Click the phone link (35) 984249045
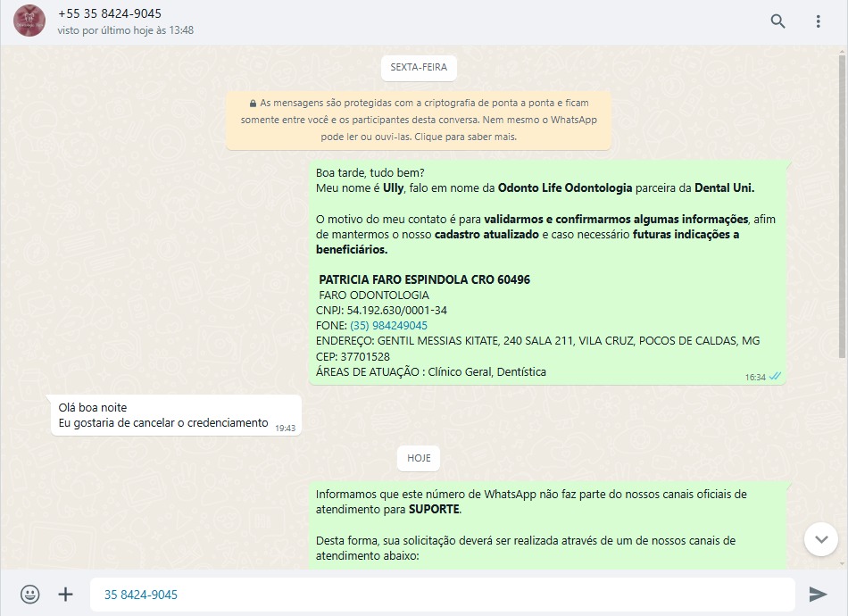This screenshot has height=616, width=848. click(388, 326)
